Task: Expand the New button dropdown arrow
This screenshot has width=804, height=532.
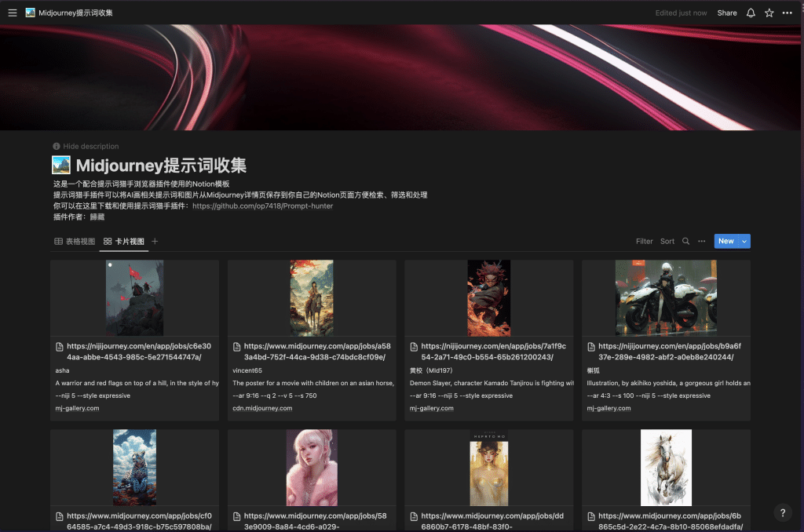Action: click(744, 242)
